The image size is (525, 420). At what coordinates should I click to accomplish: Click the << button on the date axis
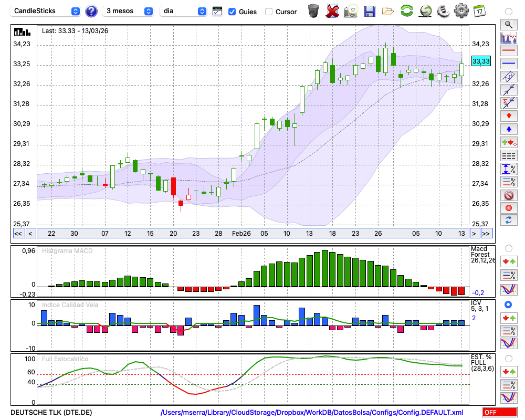(x=18, y=234)
